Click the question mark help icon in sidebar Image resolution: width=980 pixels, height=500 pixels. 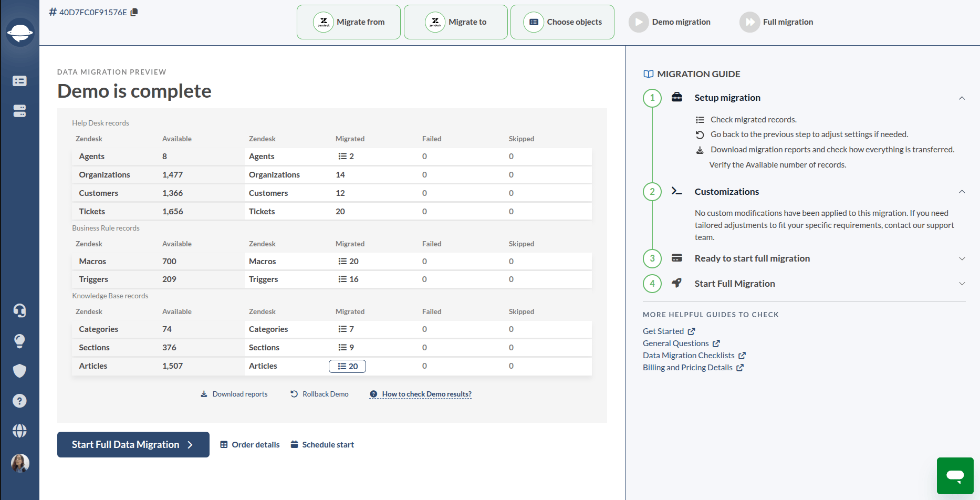19,401
